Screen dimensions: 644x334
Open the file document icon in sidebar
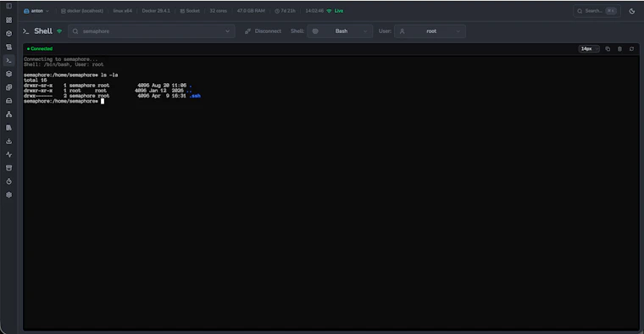pos(8,128)
